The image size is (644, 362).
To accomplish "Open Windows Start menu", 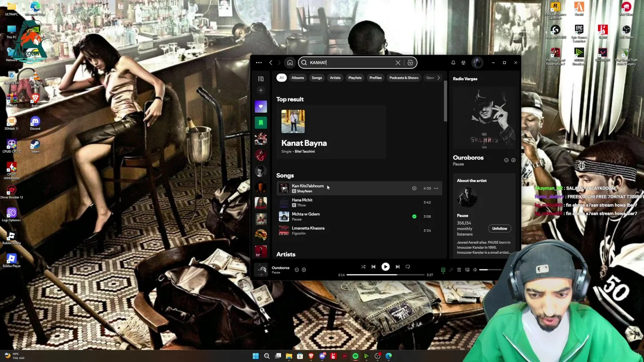I will click(256, 356).
